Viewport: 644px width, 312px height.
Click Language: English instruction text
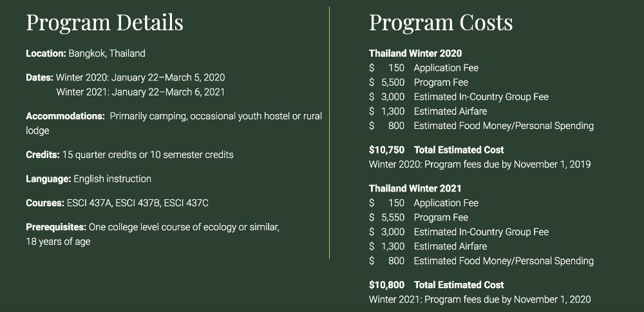coord(88,179)
